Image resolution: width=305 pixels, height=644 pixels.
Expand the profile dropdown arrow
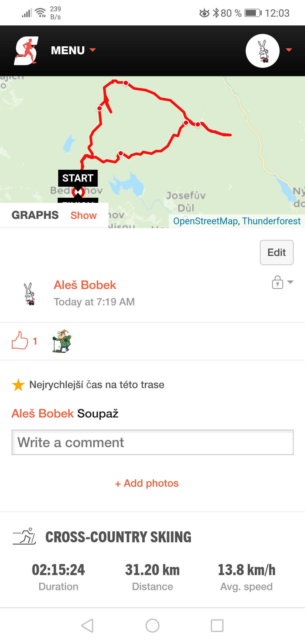click(x=289, y=50)
